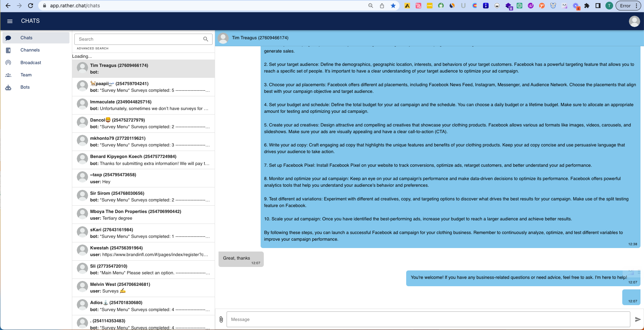Focus the Message input field
This screenshot has height=330, width=644.
tap(428, 319)
